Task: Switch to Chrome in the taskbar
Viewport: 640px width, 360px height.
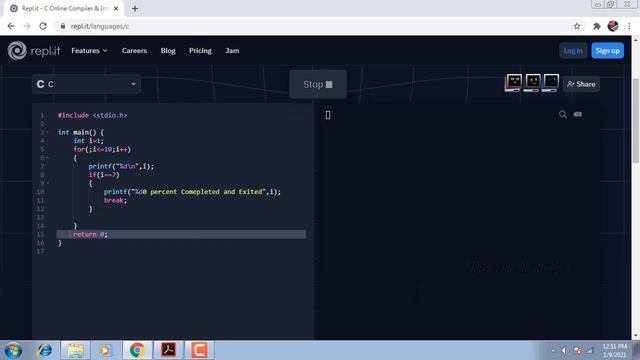Action: (x=137, y=350)
